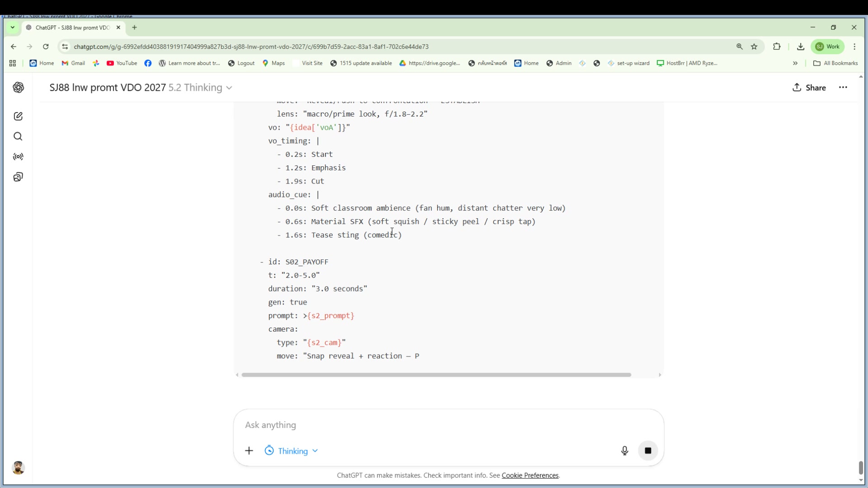Open the tab search dropdown arrow
The width and height of the screenshot is (868, 488).
(13, 28)
